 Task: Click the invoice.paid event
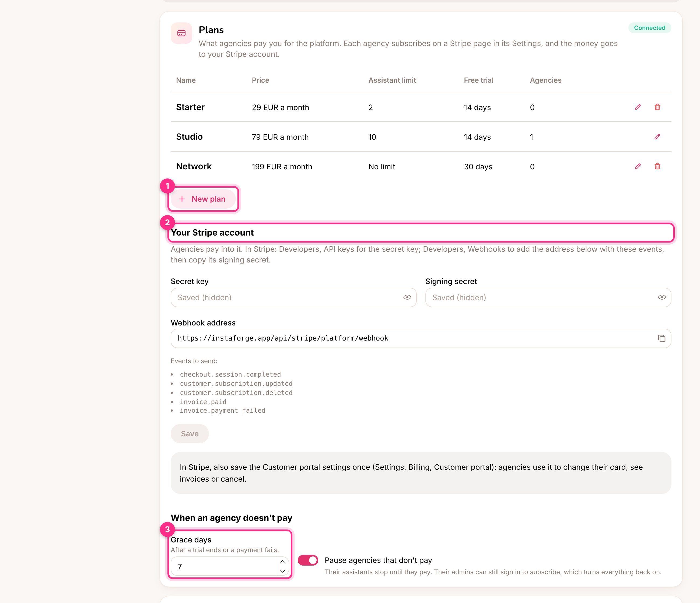pyautogui.click(x=203, y=402)
